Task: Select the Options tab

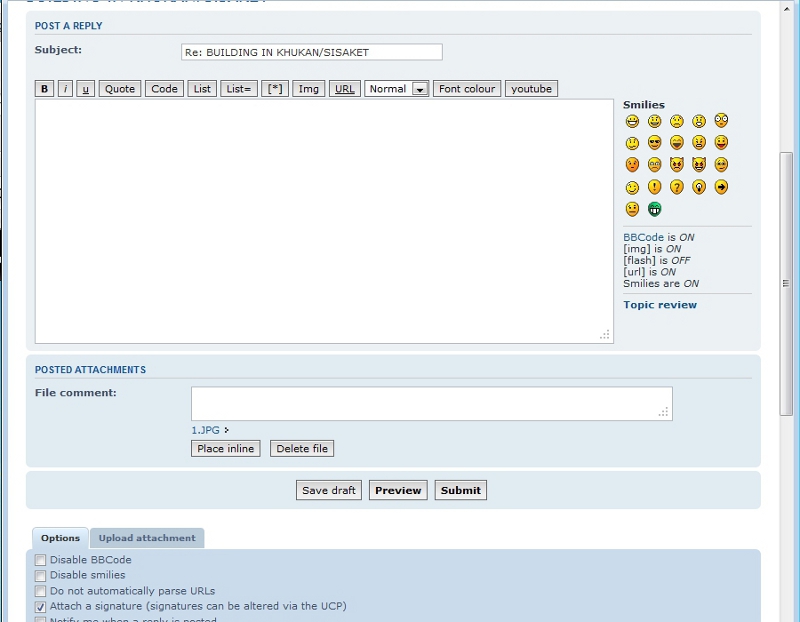Action: click(60, 538)
